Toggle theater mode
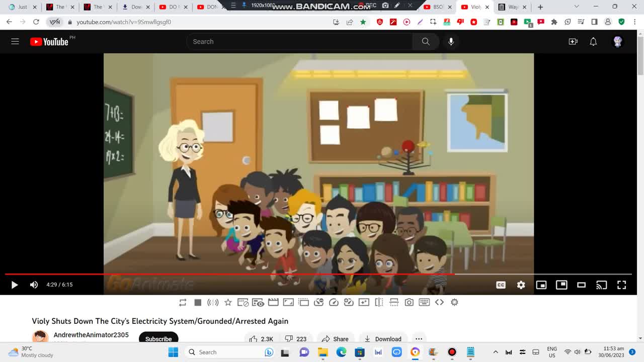Image resolution: width=644 pixels, height=362 pixels. [581, 285]
